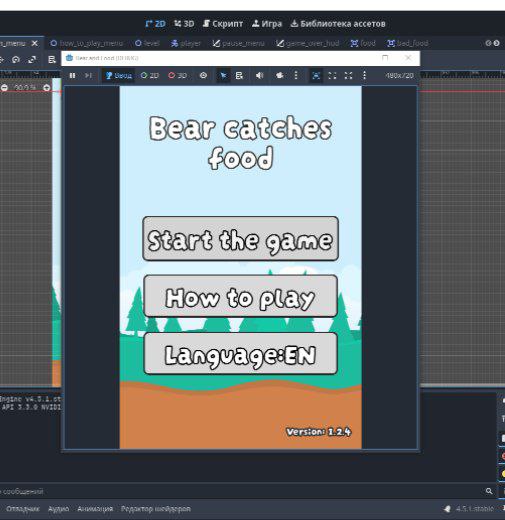Switch to the Скрипт workspace
The width and height of the screenshot is (505, 520).
[x=223, y=24]
